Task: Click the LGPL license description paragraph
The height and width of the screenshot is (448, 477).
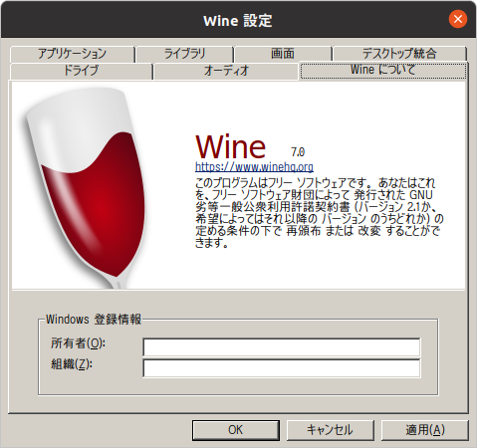Action: click(320, 213)
